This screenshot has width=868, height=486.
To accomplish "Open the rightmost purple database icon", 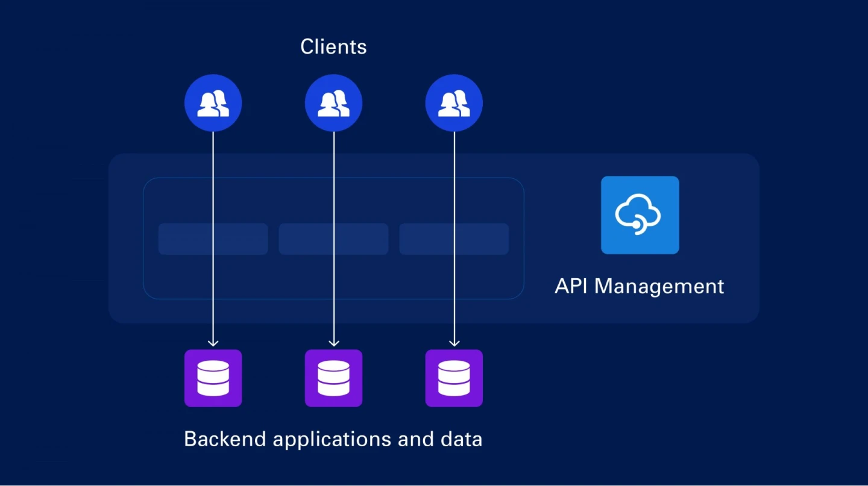I will coord(454,378).
